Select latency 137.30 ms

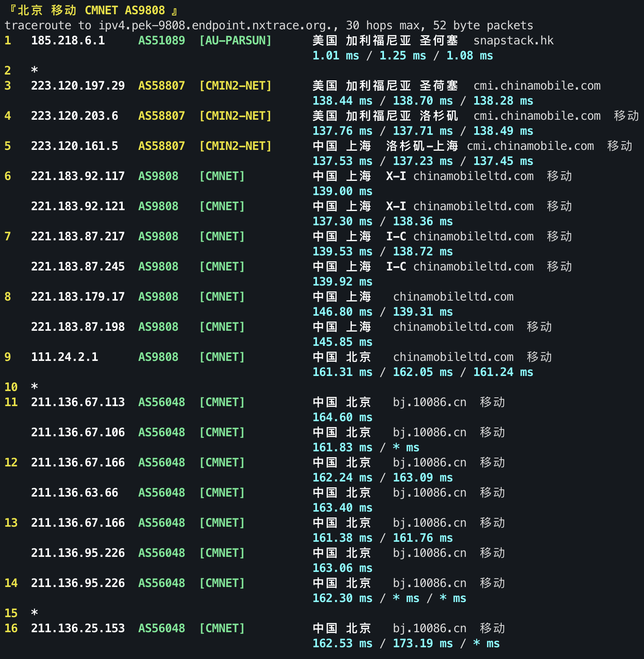343,221
